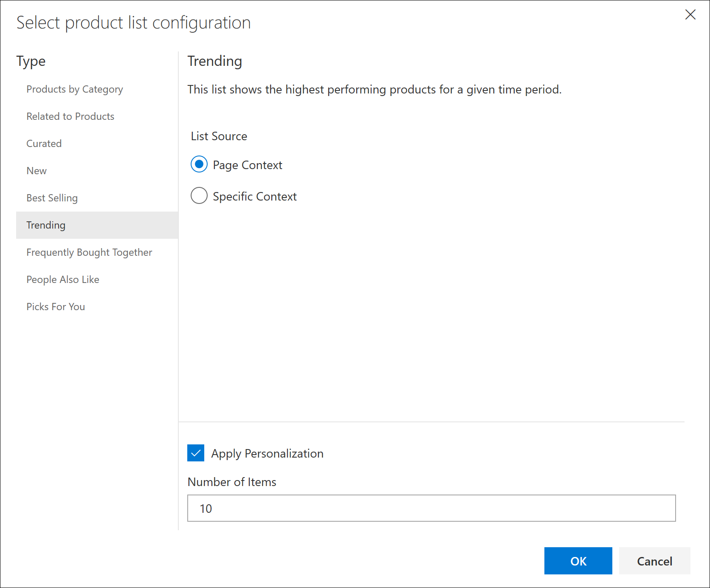The height and width of the screenshot is (588, 710).
Task: Select the Curated list type
Action: [x=44, y=144]
